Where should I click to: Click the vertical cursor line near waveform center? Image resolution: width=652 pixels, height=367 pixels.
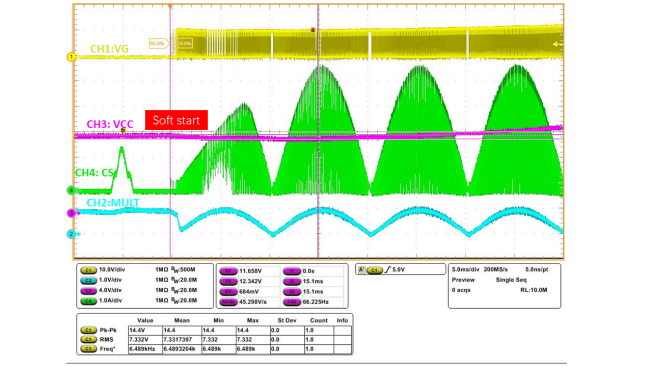318,131
